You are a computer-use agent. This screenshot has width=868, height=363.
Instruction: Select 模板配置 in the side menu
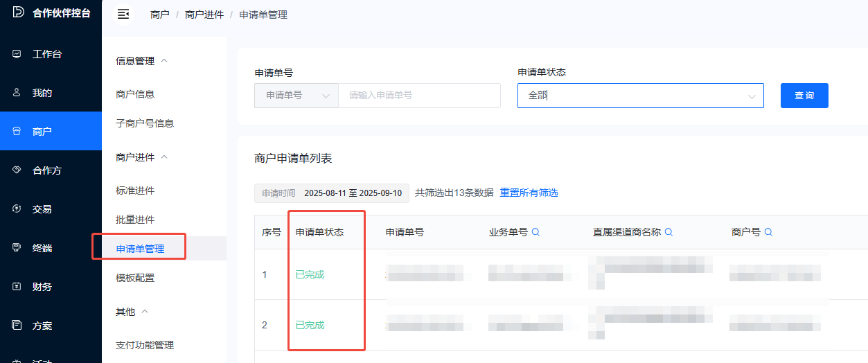(135, 278)
